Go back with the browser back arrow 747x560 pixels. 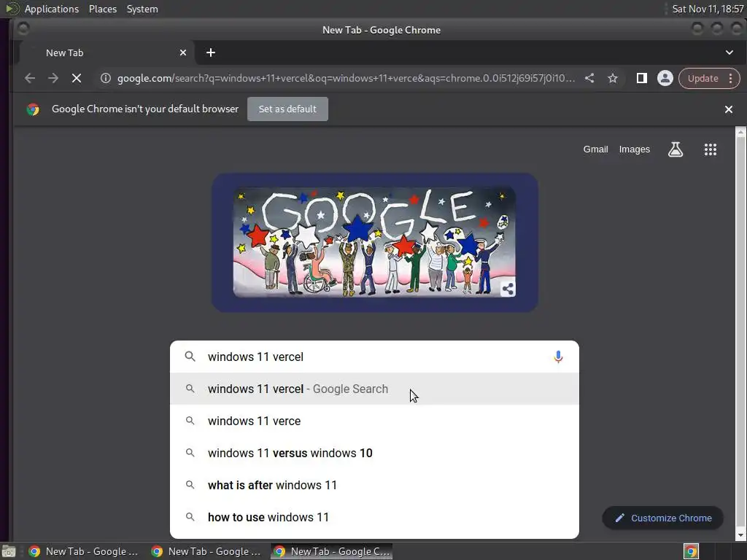(29, 78)
